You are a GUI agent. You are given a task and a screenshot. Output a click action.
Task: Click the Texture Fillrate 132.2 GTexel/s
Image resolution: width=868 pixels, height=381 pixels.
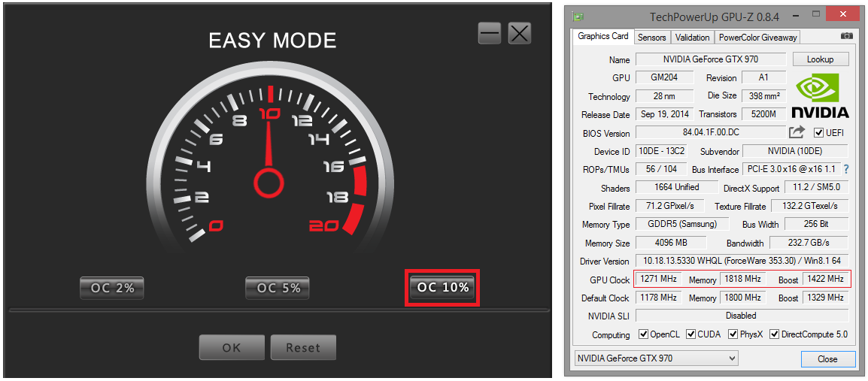point(809,206)
